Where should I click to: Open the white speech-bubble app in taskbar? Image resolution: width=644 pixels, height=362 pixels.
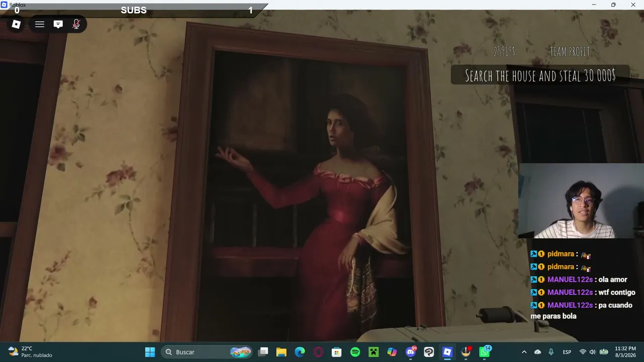[429, 352]
